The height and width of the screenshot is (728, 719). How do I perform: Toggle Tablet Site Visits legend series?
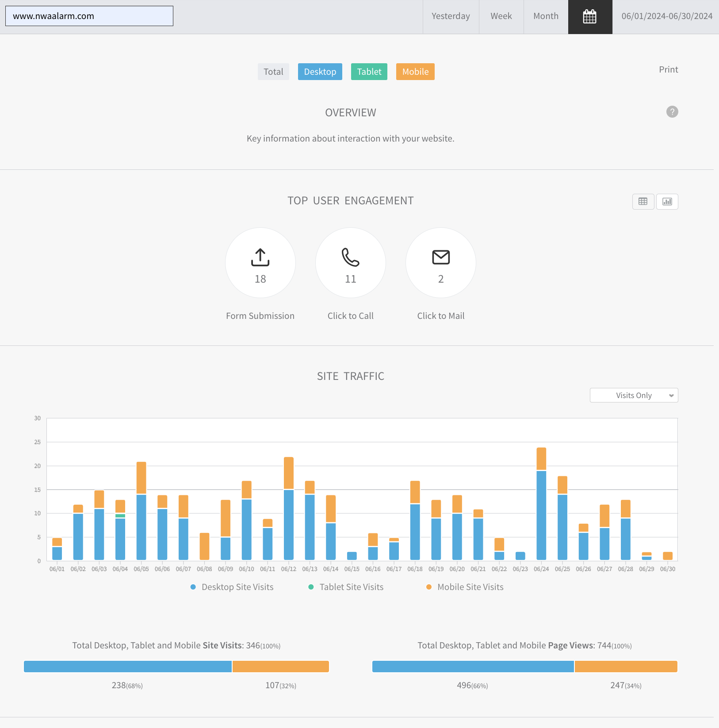[346, 587]
